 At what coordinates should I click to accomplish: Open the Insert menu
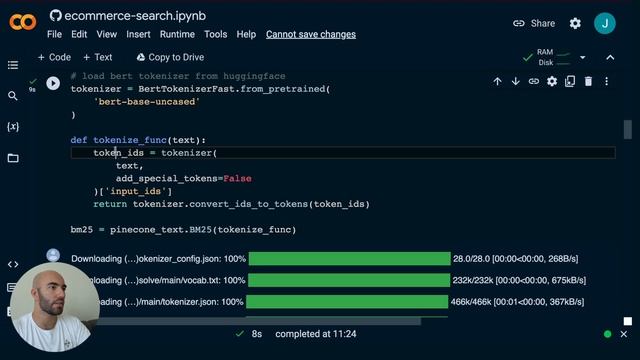tap(138, 34)
